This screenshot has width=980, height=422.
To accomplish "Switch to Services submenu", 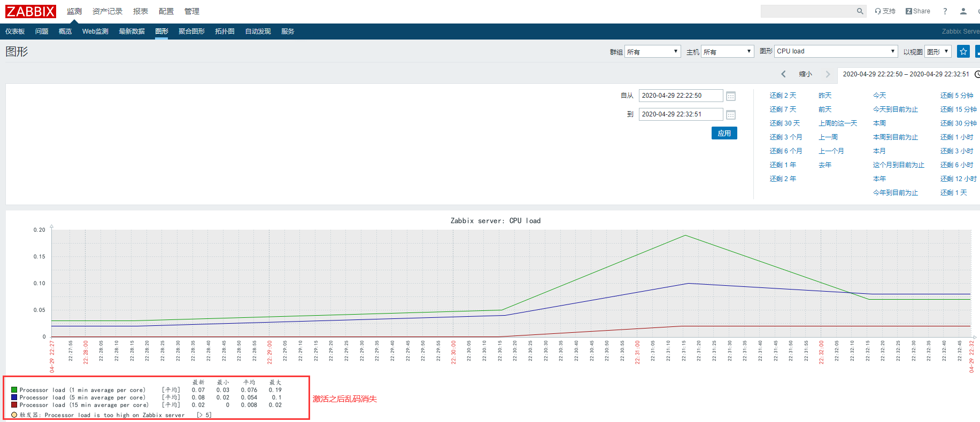I will tap(288, 32).
